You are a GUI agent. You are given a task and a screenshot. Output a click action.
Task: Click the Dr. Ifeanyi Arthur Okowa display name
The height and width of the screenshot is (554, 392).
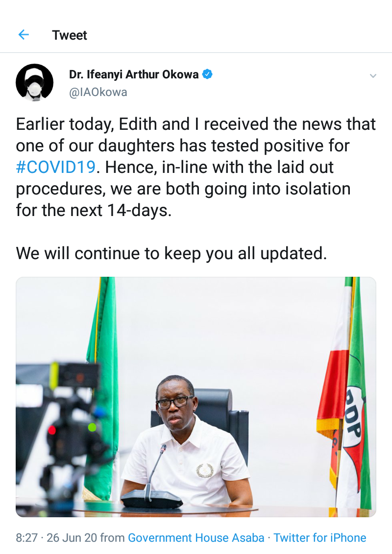pos(134,74)
